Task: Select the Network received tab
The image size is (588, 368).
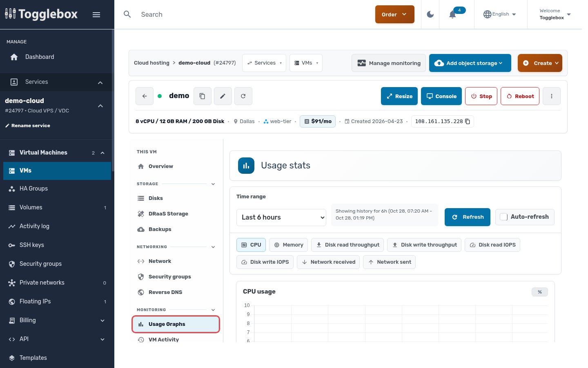Action: (x=328, y=262)
